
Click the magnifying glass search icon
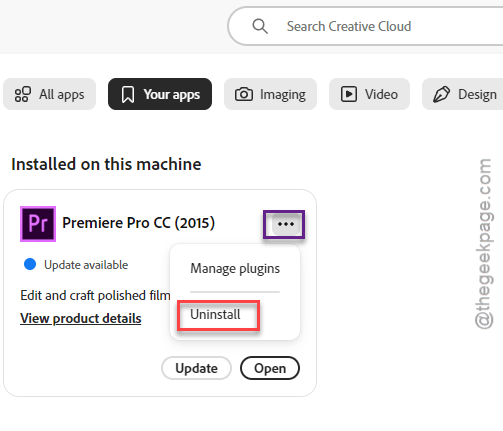pos(260,26)
